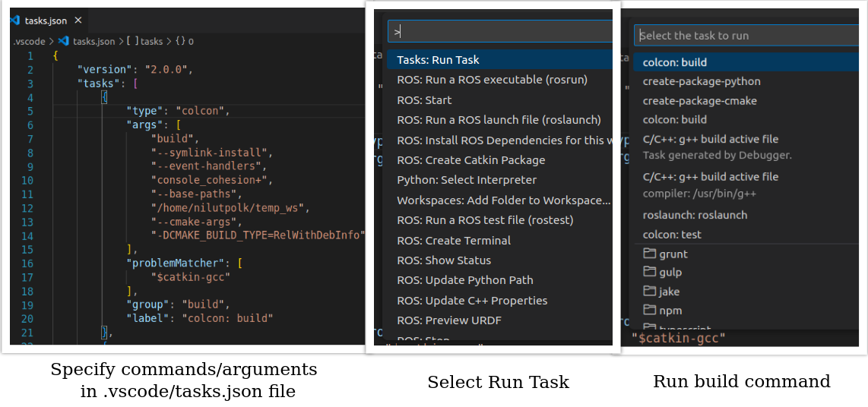Screen dimensions: 868x407
Task: Choose ROS: Update Python Path
Action: 499,280
